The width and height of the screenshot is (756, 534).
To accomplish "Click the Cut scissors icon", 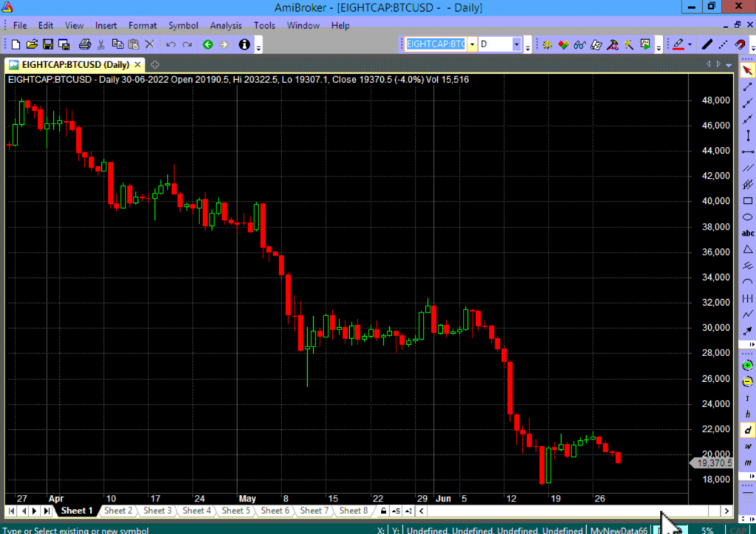I will point(100,44).
